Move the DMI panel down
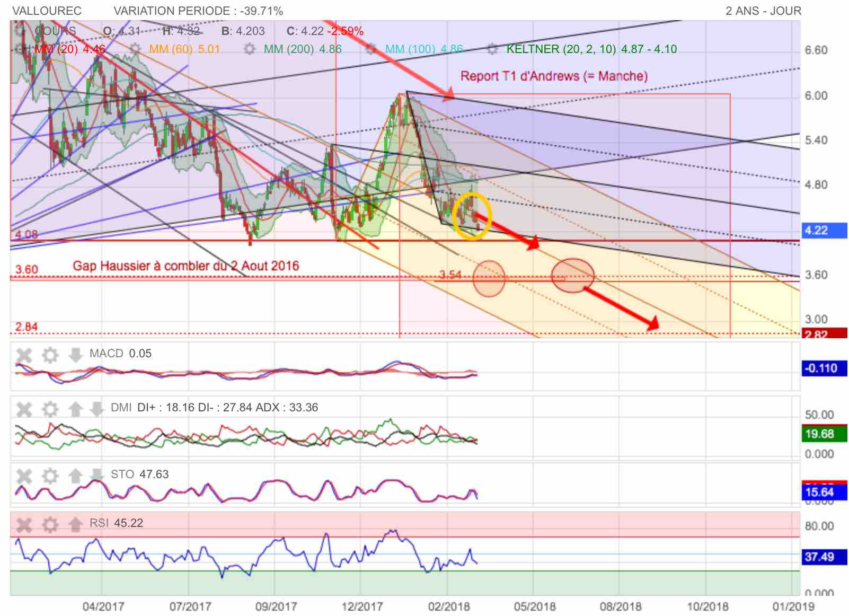Viewport: 849px width, 616px height. pos(96,409)
